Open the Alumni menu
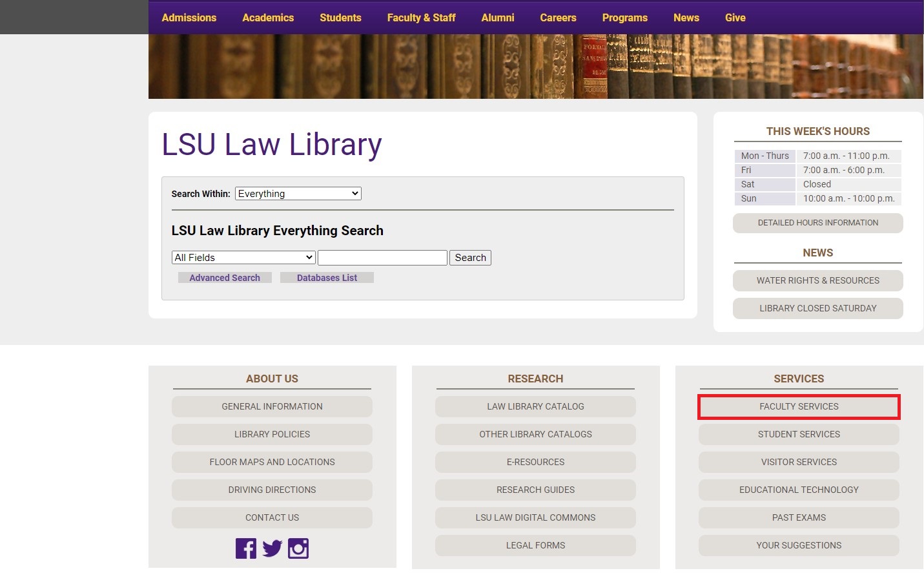 pyautogui.click(x=498, y=17)
